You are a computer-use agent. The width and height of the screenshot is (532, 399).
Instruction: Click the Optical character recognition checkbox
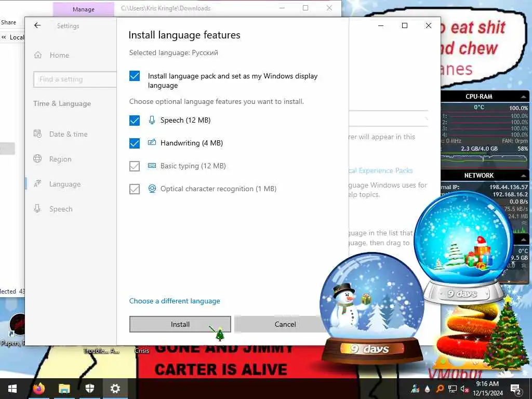click(135, 189)
